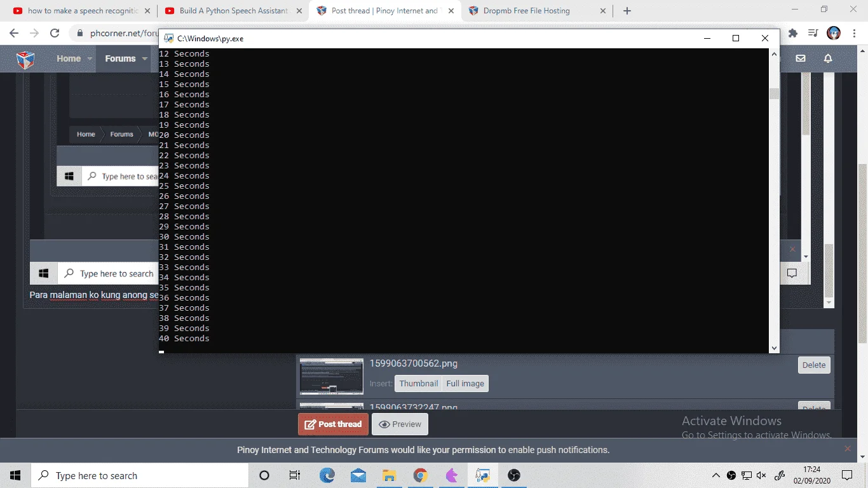This screenshot has height=488, width=868.
Task: Switch to the Python taskbar icon
Action: [482, 475]
